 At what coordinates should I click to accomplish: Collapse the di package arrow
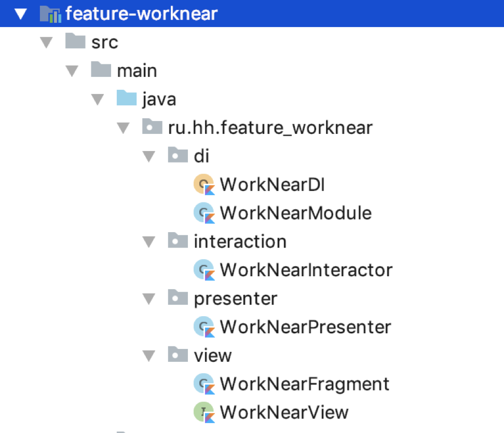tap(149, 156)
